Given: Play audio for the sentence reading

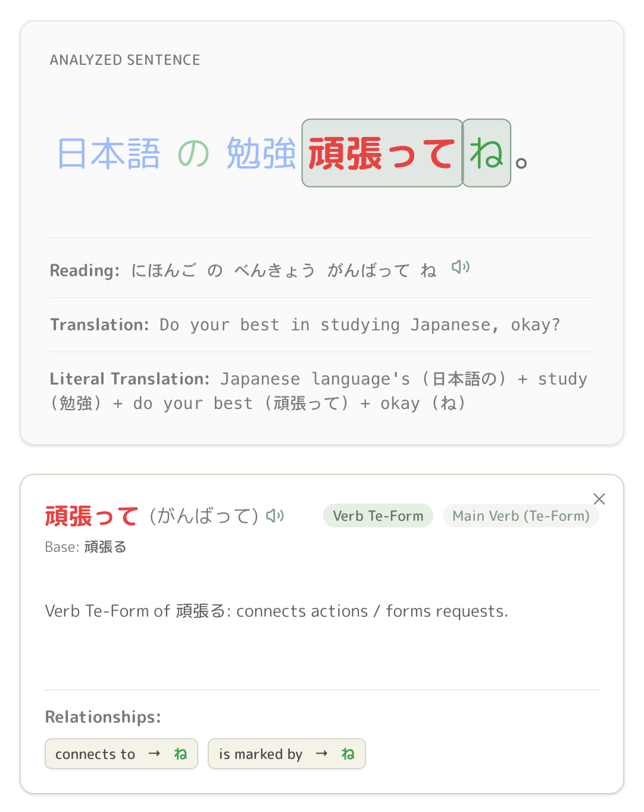Looking at the screenshot, I should [461, 267].
